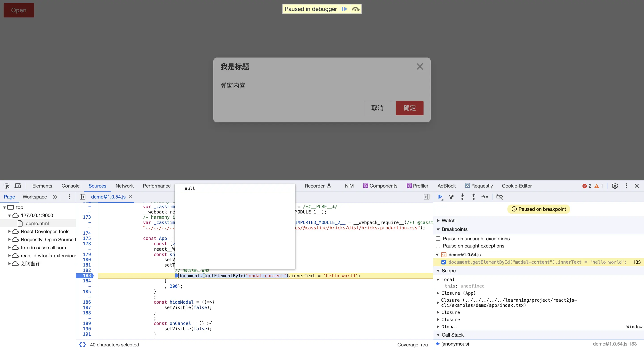Expand React Developer Tools tree node
This screenshot has height=350, width=644.
click(x=9, y=231)
